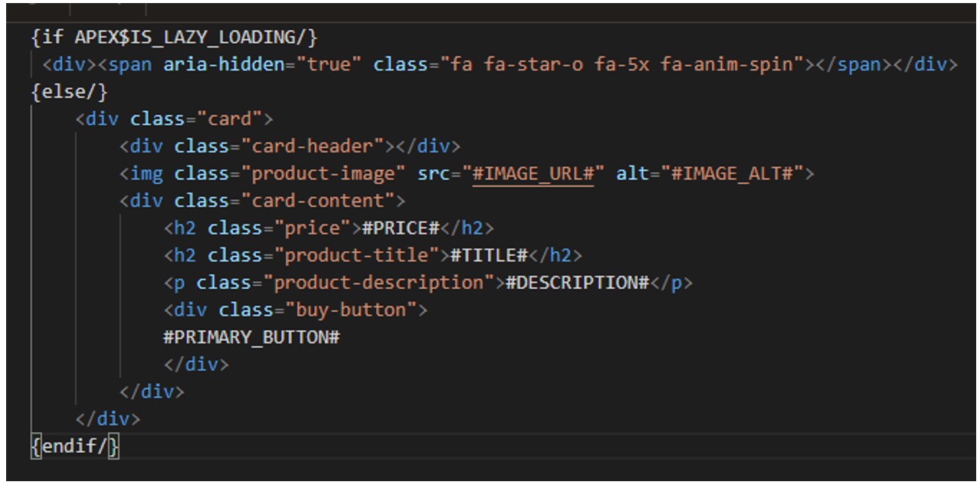Click the #DESCRIPTION# placeholder text
980x485 pixels.
[x=578, y=283]
